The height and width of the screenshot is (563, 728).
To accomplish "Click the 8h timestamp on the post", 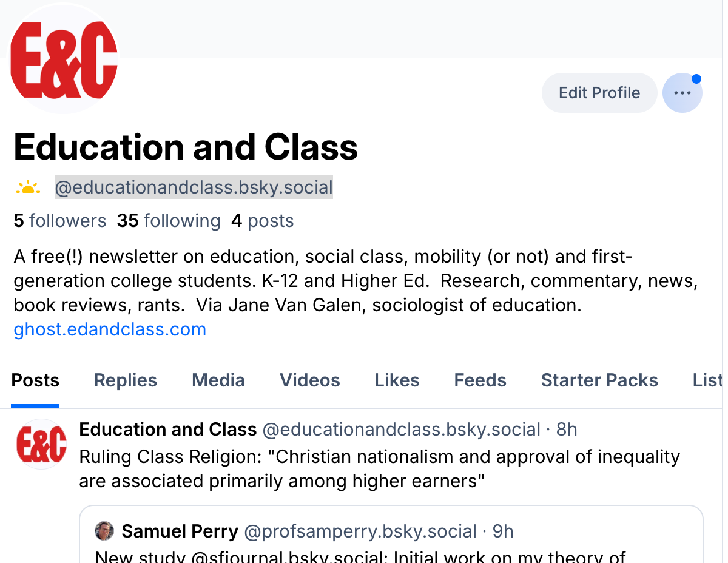I will pos(567,430).
